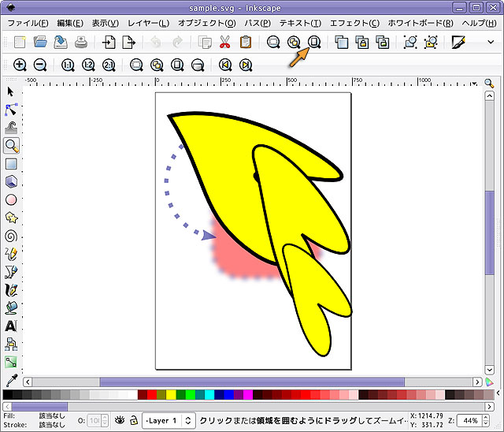
Task: Select the Text tool
Action: tap(11, 325)
